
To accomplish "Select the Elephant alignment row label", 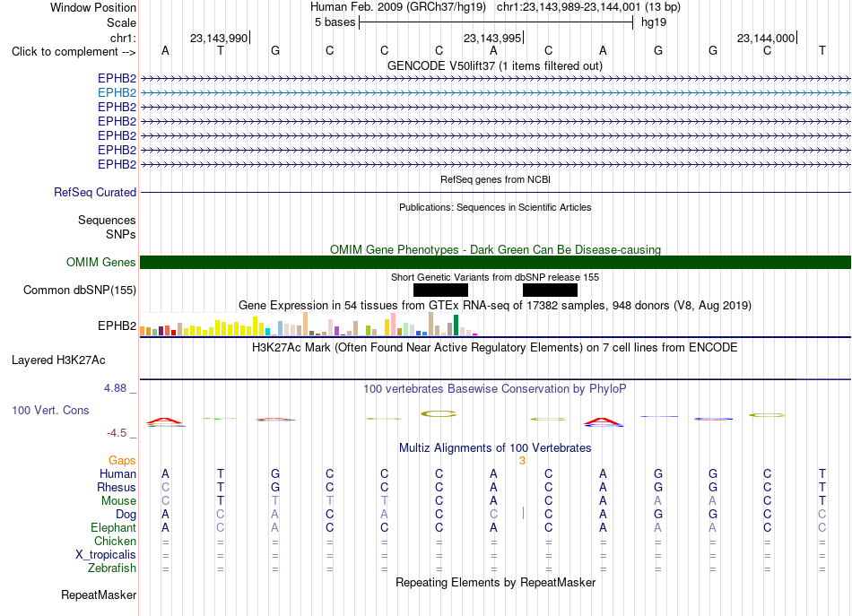I will 114,527.
